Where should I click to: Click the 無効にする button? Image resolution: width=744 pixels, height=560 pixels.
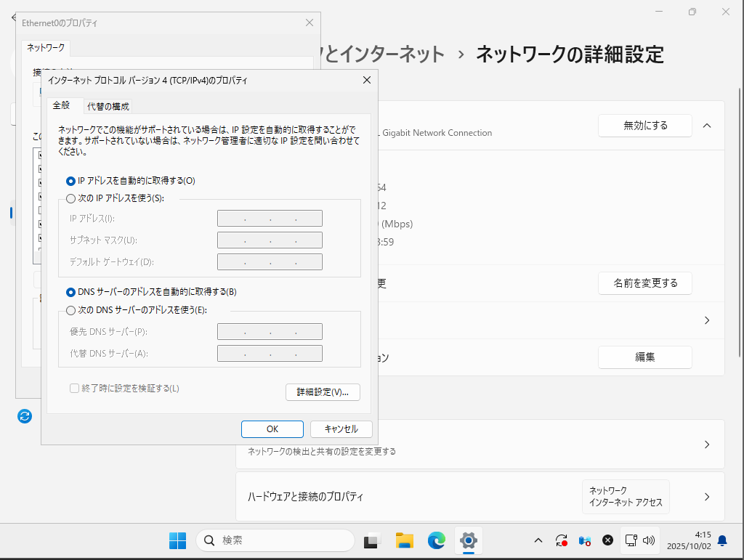644,126
